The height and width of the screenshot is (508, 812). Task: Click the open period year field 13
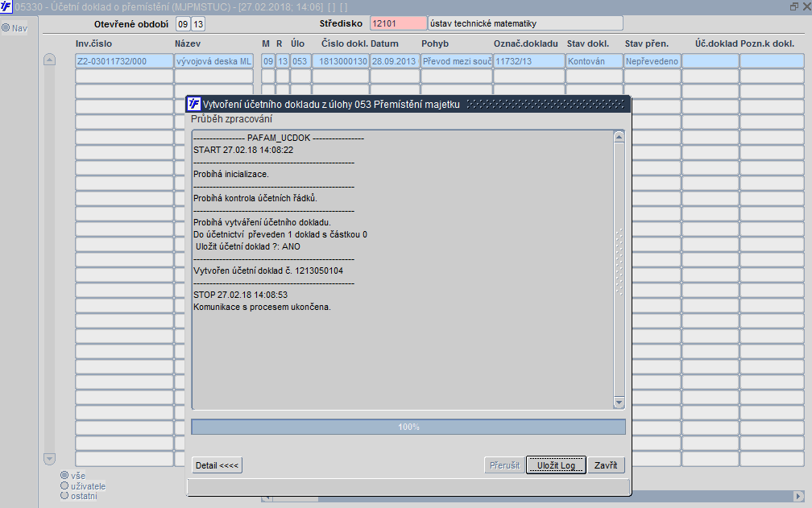(198, 24)
